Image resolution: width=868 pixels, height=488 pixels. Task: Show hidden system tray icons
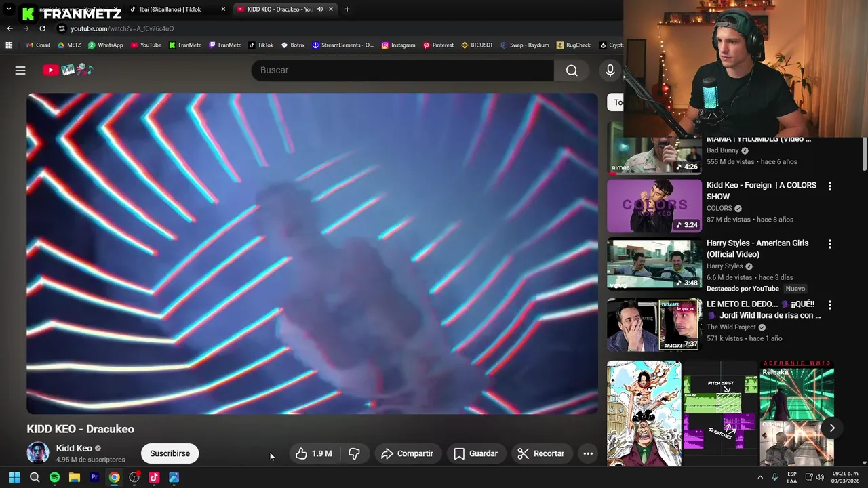pos(759,477)
